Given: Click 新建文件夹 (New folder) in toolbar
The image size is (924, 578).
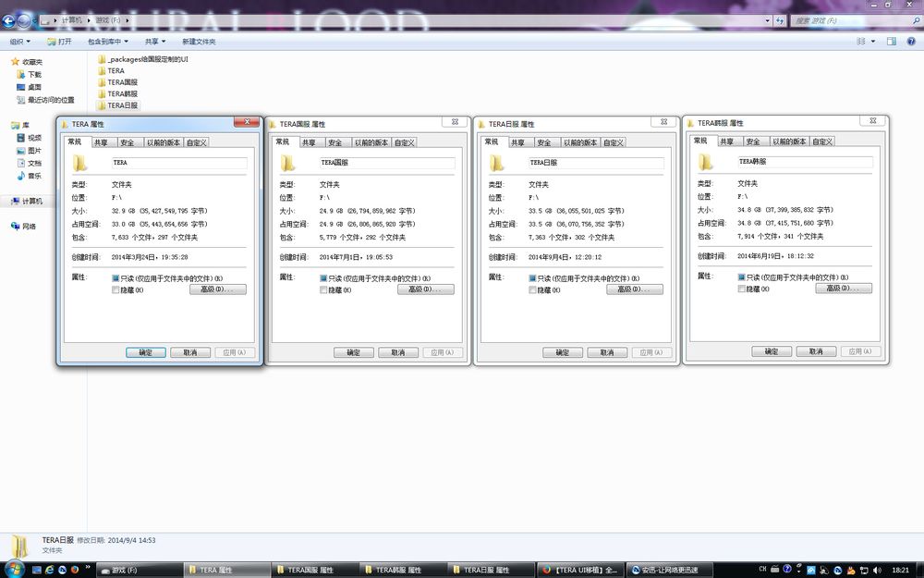Looking at the screenshot, I should click(199, 42).
